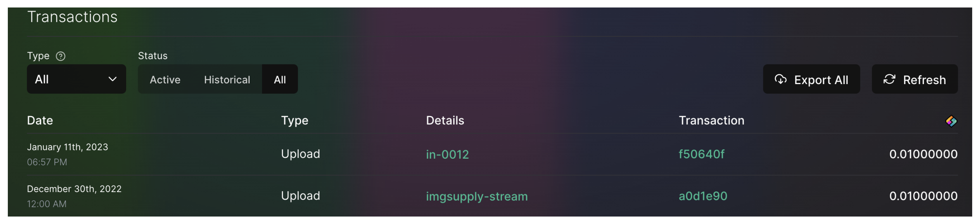Click the Type help question-mark icon
The image size is (980, 223).
point(61,57)
